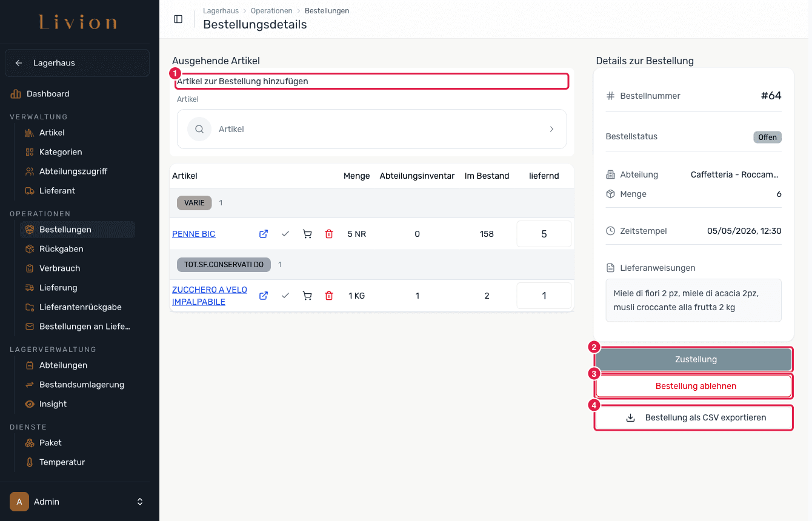Delete PENNE BIC with trash icon
The width and height of the screenshot is (812, 521).
(x=329, y=234)
